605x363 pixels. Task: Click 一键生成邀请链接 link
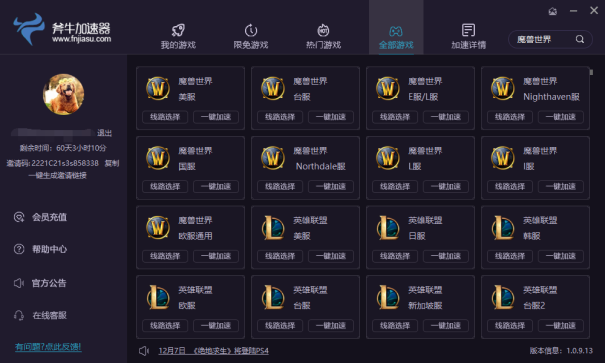tap(58, 175)
